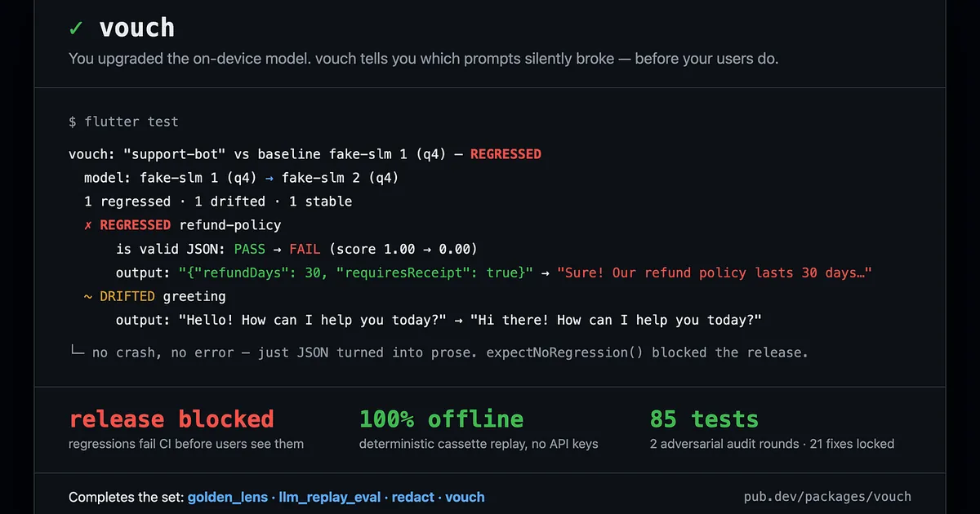Click the green checkmark beside vouch
The height and width of the screenshot is (514, 980).
76,28
